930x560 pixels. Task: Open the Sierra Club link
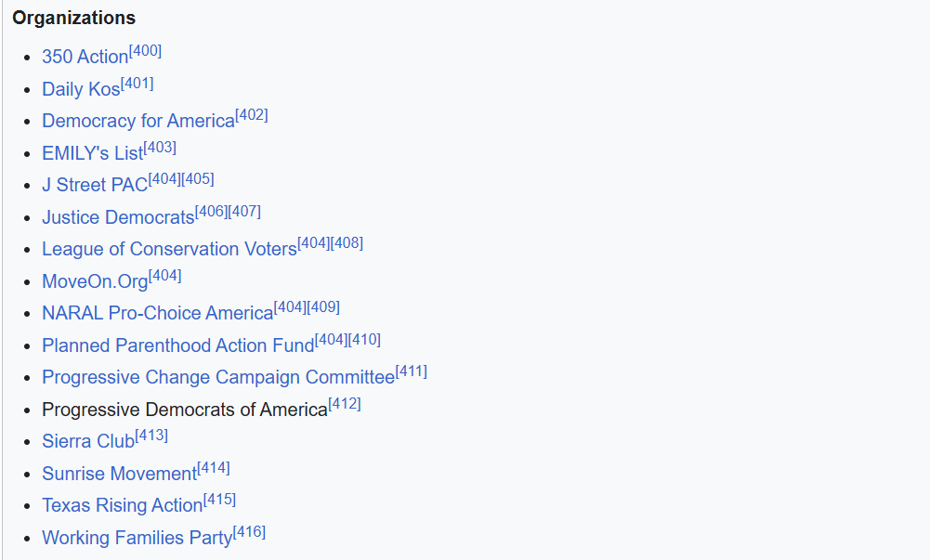88,441
